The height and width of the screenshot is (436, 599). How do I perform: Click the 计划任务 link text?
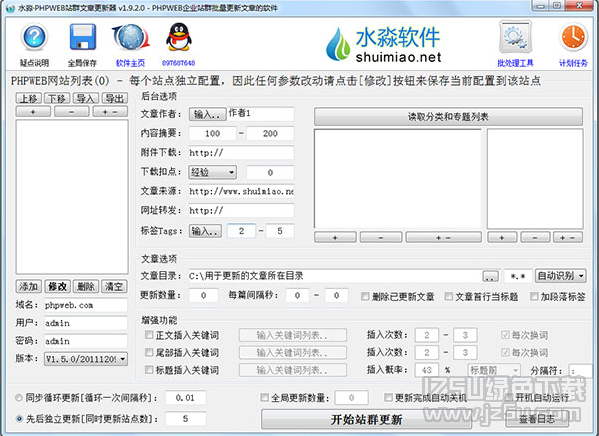[573, 63]
